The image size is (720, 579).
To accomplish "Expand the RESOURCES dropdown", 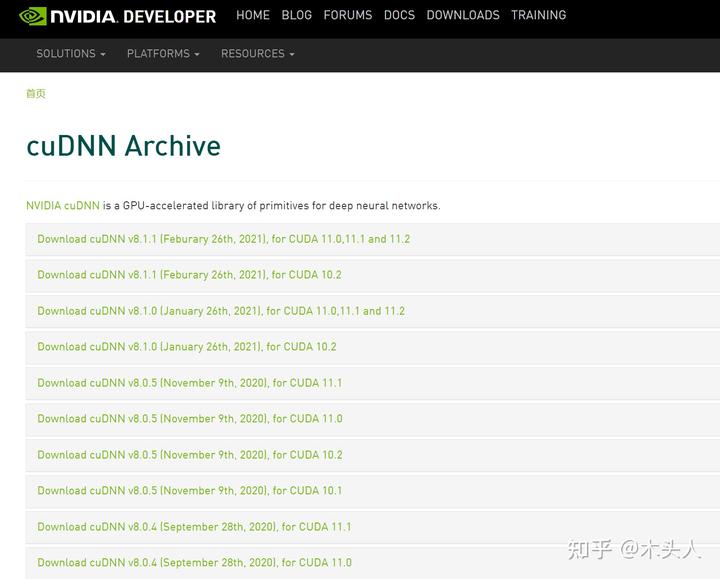I will (x=257, y=54).
